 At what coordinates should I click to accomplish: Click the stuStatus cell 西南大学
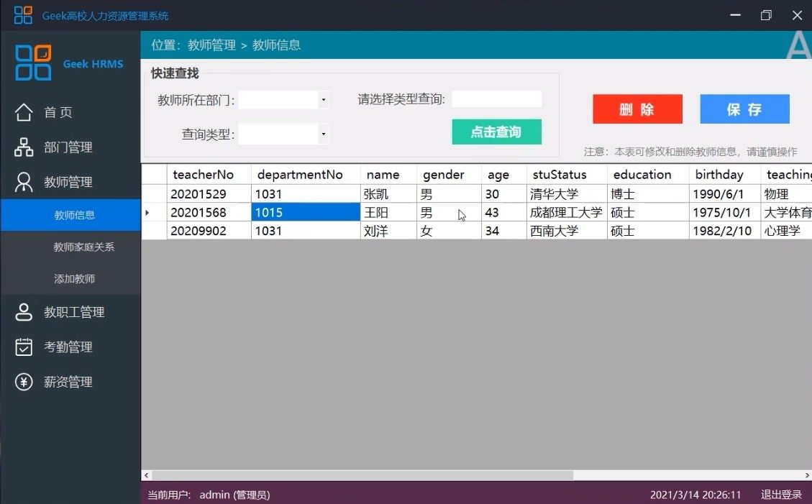[x=567, y=231]
